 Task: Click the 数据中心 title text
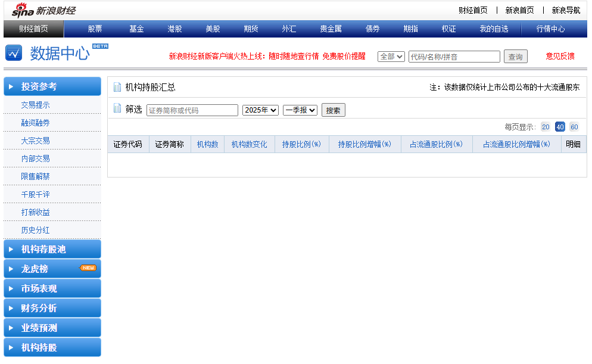[60, 53]
